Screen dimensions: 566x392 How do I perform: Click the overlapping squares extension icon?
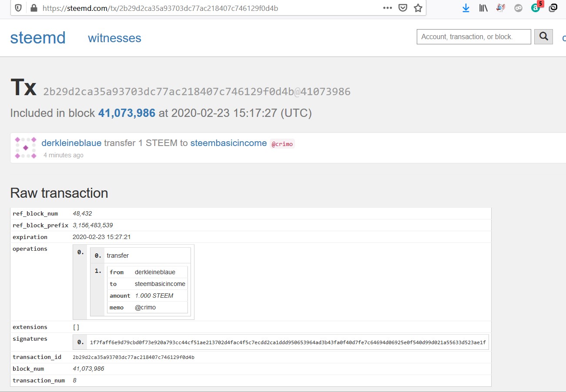point(553,8)
